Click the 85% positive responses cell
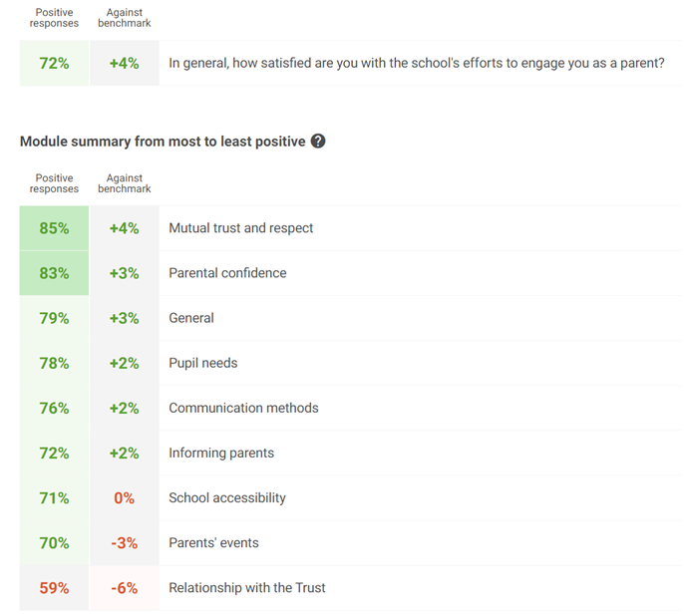684x616 pixels. pos(54,228)
